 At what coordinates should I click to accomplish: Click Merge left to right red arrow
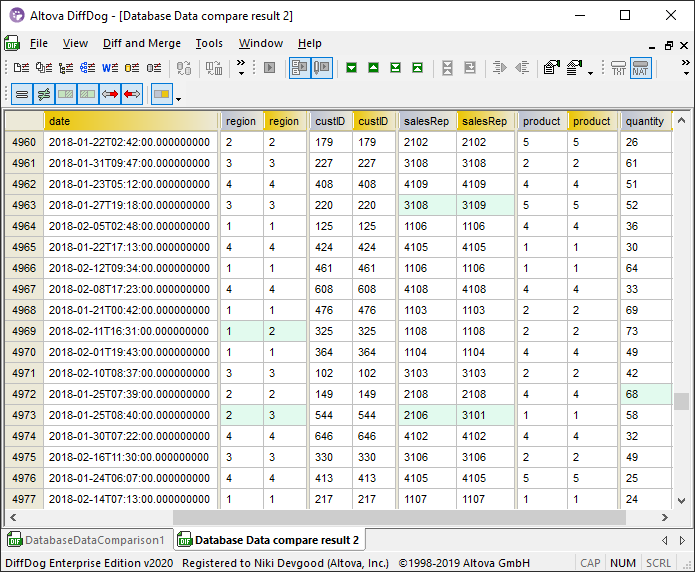pyautogui.click(x=109, y=95)
